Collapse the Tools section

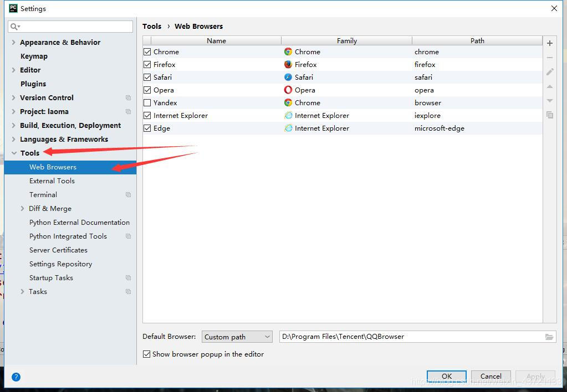pos(14,153)
